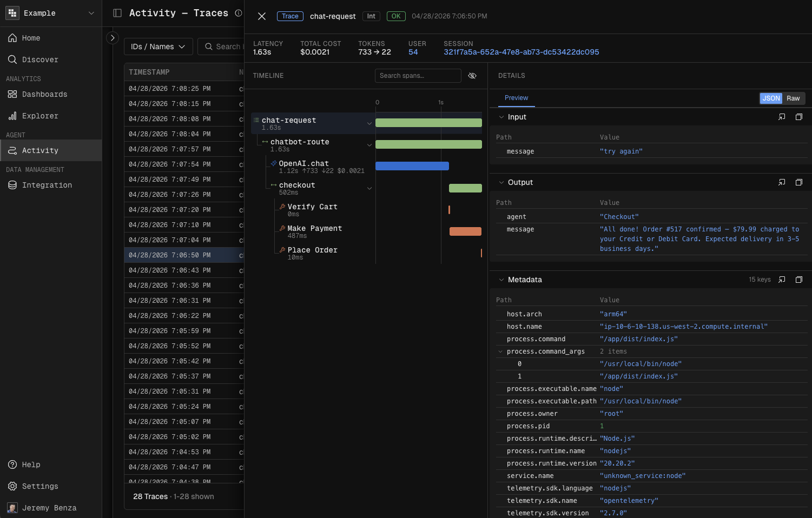Image resolution: width=812 pixels, height=518 pixels.
Task: Collapse the Metadata section
Action: [501, 280]
